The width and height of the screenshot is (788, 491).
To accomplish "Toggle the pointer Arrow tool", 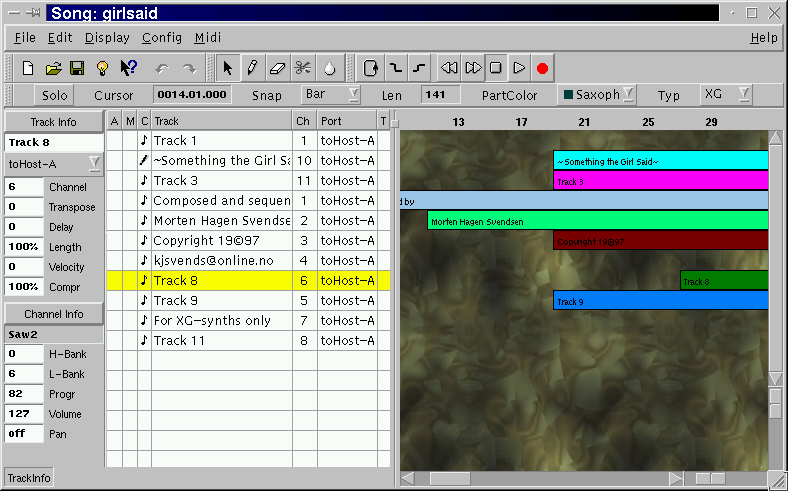I will (x=227, y=68).
